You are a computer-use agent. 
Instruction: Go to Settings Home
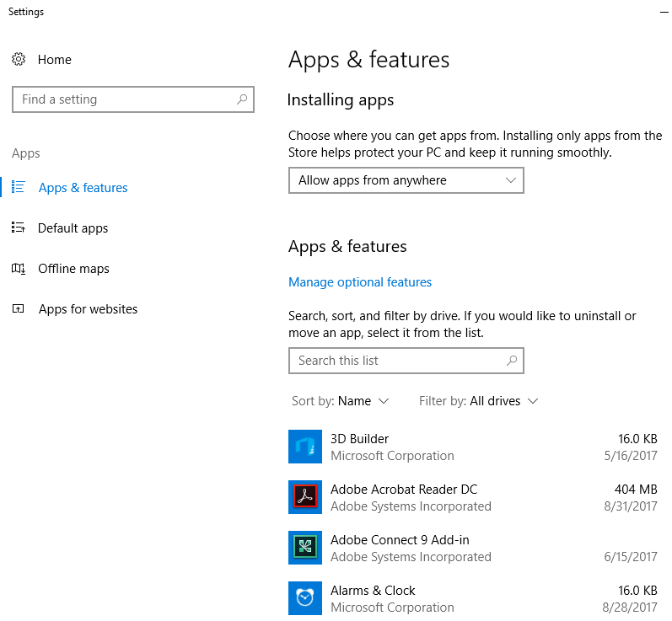tap(55, 60)
